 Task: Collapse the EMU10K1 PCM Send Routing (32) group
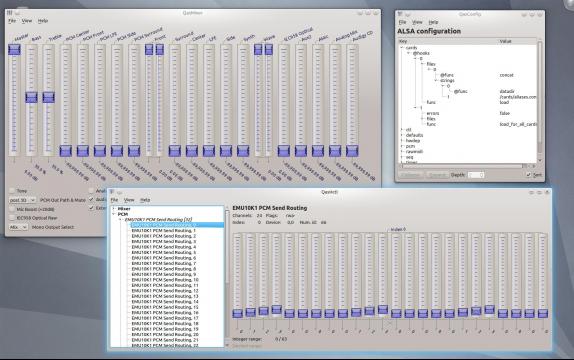[120, 220]
